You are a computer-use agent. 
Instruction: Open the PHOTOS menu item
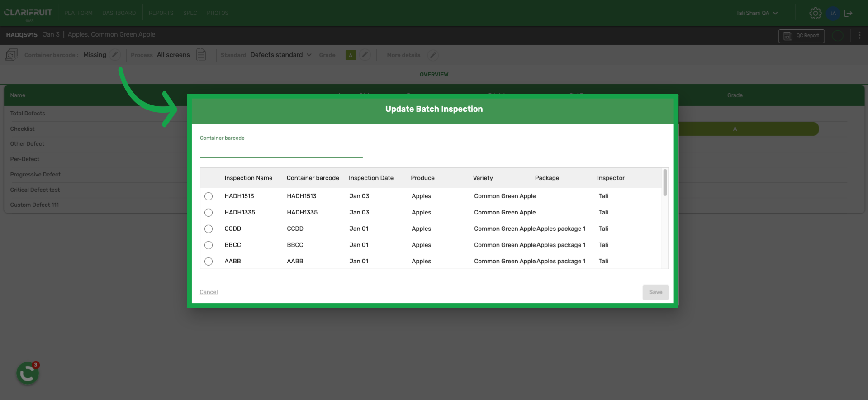[x=218, y=13]
